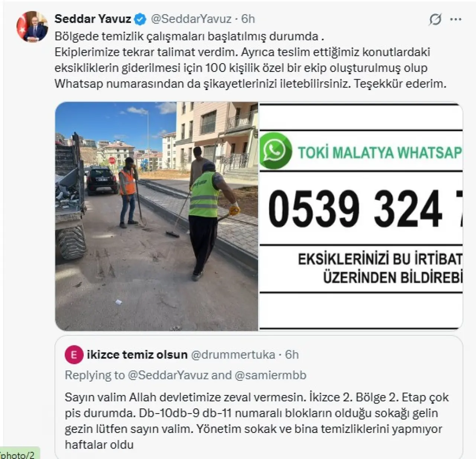Click the green WhatsApp logo in image
Viewport: 476px width, 459px height.
click(276, 151)
